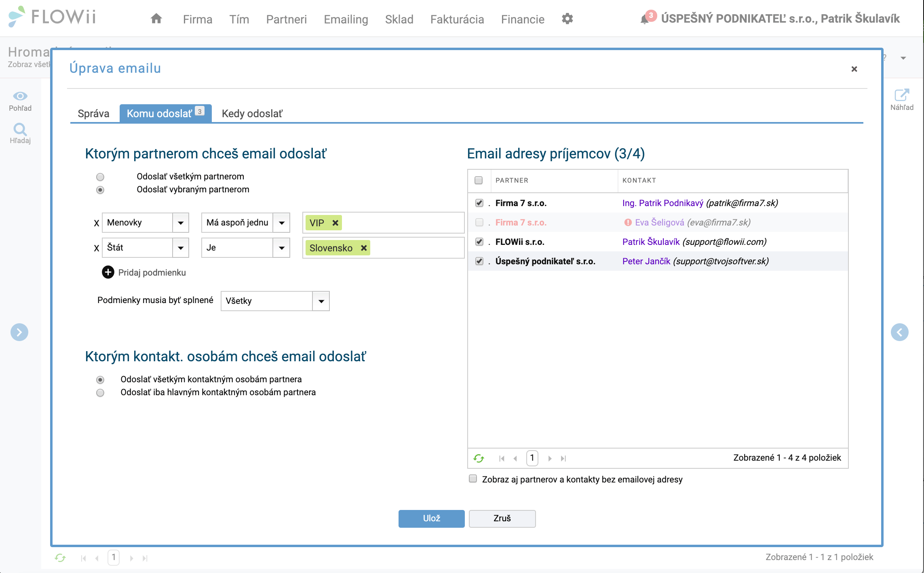This screenshot has height=573, width=924.
Task: Expand the Má aspoň jednu condition dropdown
Action: coord(282,223)
